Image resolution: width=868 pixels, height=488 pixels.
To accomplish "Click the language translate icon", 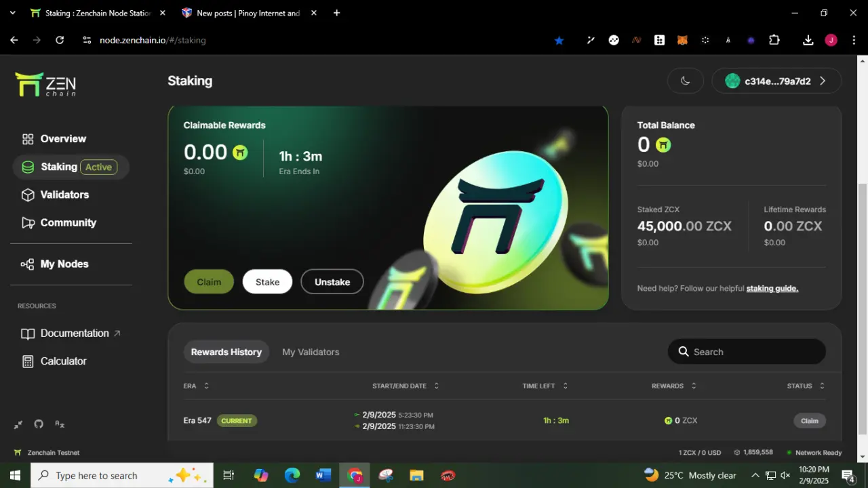I will tap(60, 424).
